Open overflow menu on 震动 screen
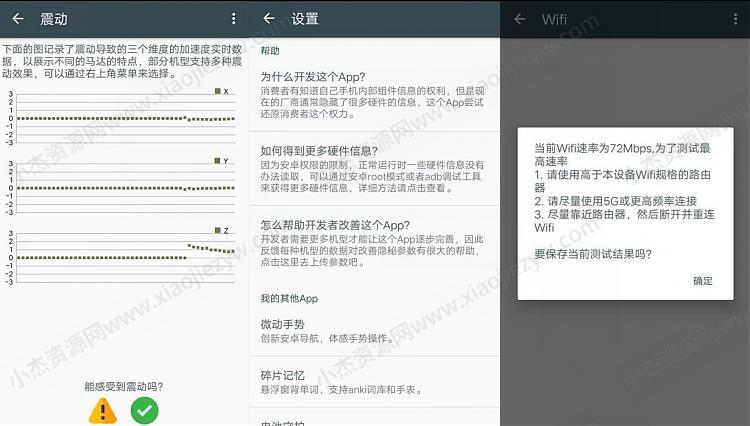This screenshot has width=750, height=426. [x=233, y=19]
